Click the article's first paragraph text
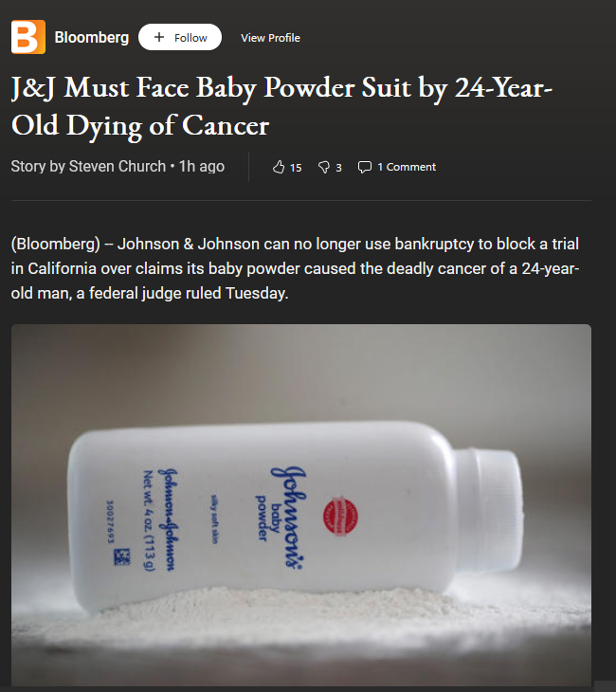 coord(295,268)
